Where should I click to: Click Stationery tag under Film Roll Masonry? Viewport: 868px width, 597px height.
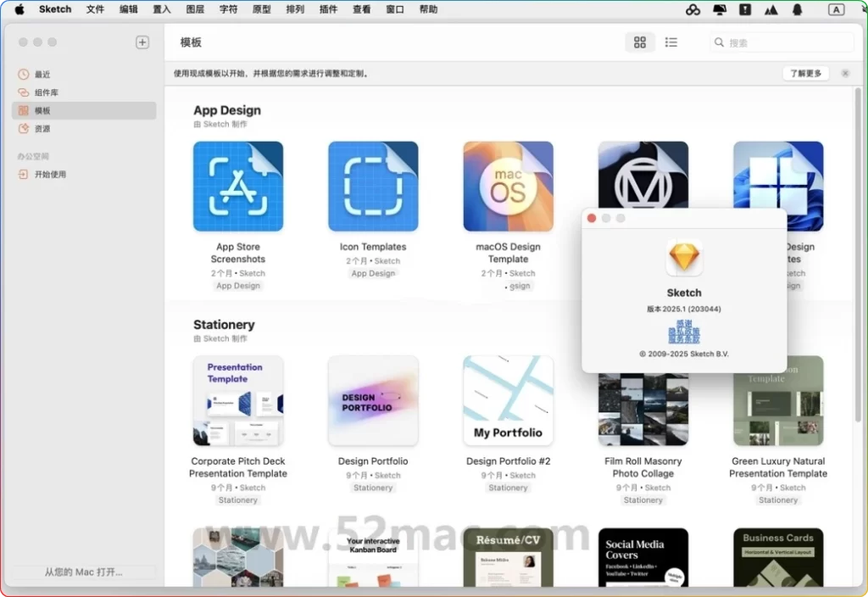pyautogui.click(x=643, y=500)
